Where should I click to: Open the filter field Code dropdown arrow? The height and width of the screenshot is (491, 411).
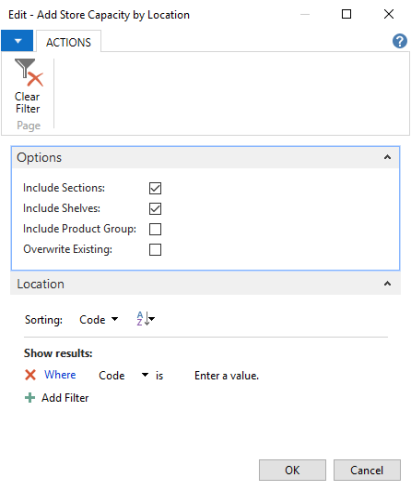click(x=145, y=375)
